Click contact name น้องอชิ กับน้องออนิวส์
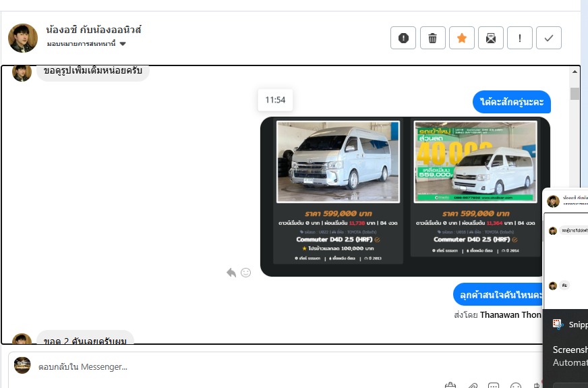The height and width of the screenshot is (388, 588). 94,30
